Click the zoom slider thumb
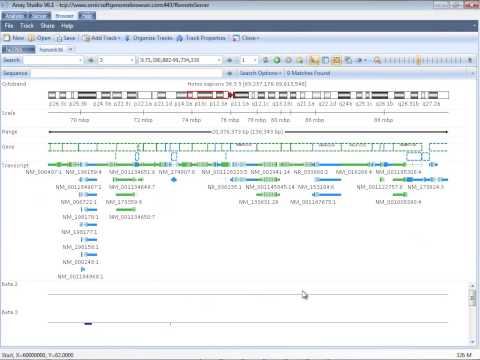The image size is (480, 360). 419,60
